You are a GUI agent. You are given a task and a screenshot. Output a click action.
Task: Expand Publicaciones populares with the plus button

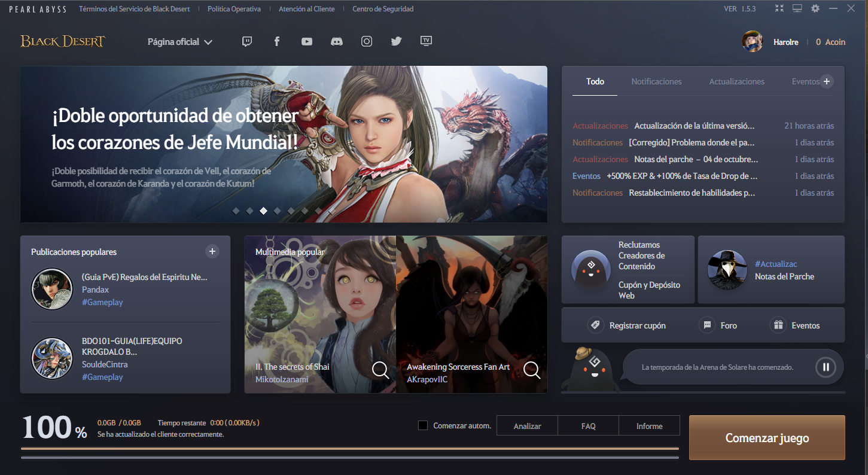212,251
